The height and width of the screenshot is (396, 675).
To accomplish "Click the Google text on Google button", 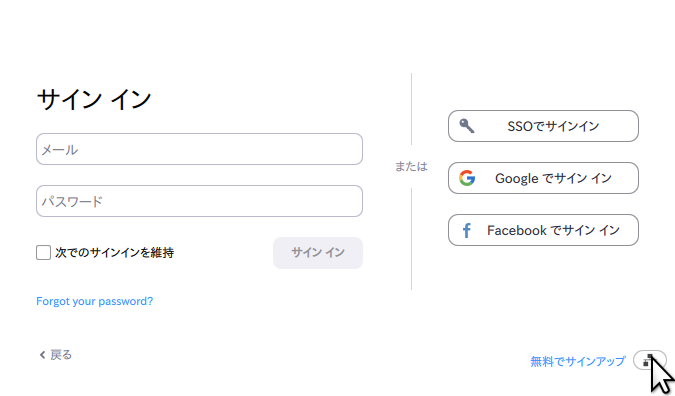I will tap(517, 178).
